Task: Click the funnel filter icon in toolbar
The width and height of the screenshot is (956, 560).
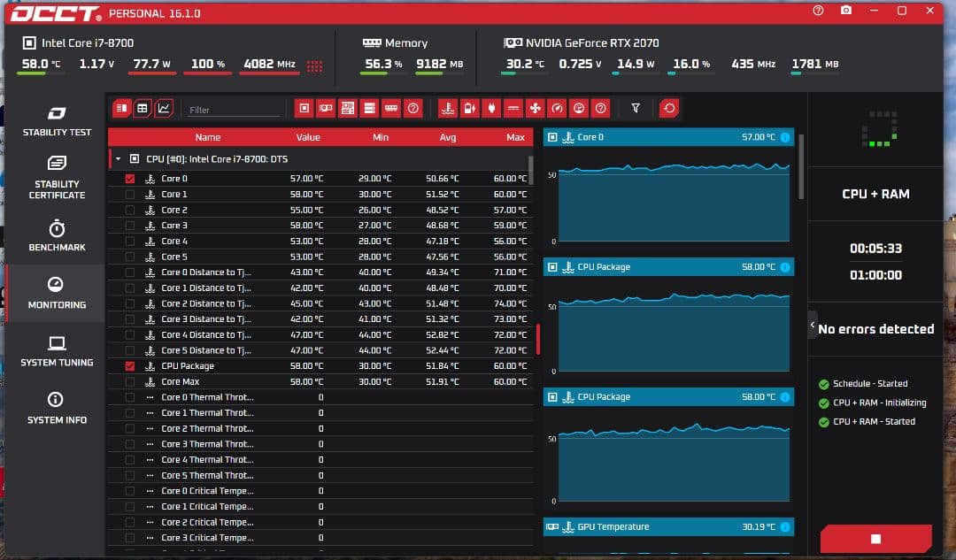Action: coord(636,108)
